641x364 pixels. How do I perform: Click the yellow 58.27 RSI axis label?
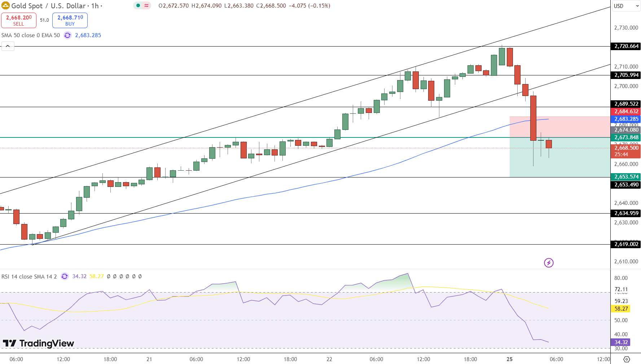(621, 309)
